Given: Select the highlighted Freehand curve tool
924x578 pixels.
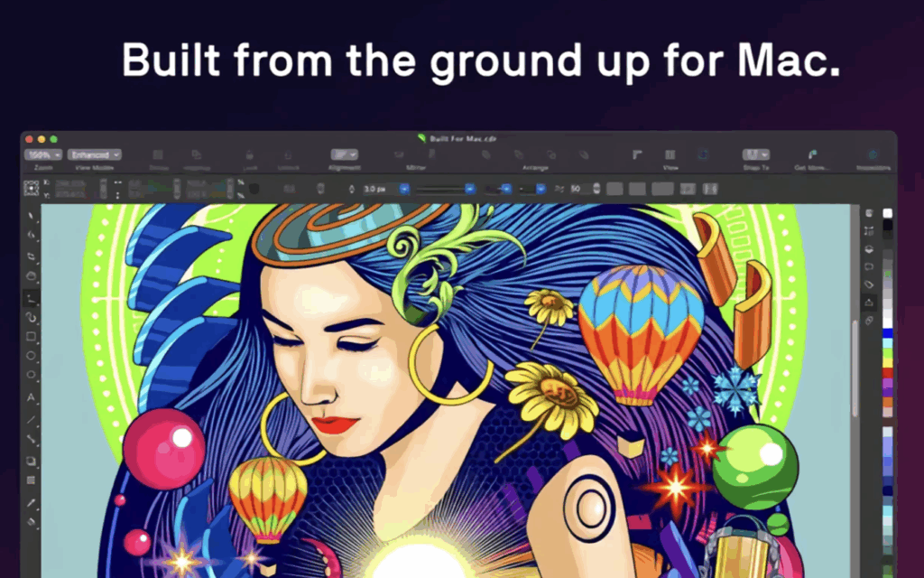Looking at the screenshot, I should tap(31, 298).
